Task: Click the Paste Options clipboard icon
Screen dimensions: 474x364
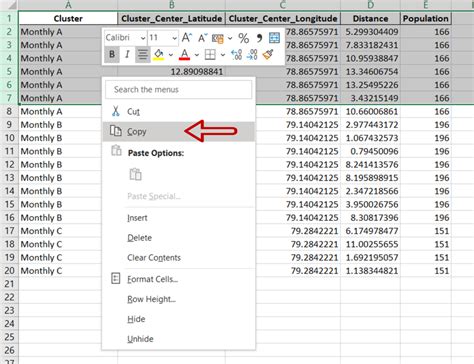Action: pos(116,151)
